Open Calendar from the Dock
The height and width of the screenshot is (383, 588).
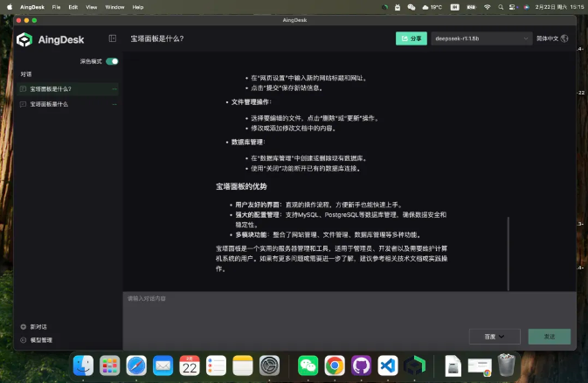coord(190,366)
